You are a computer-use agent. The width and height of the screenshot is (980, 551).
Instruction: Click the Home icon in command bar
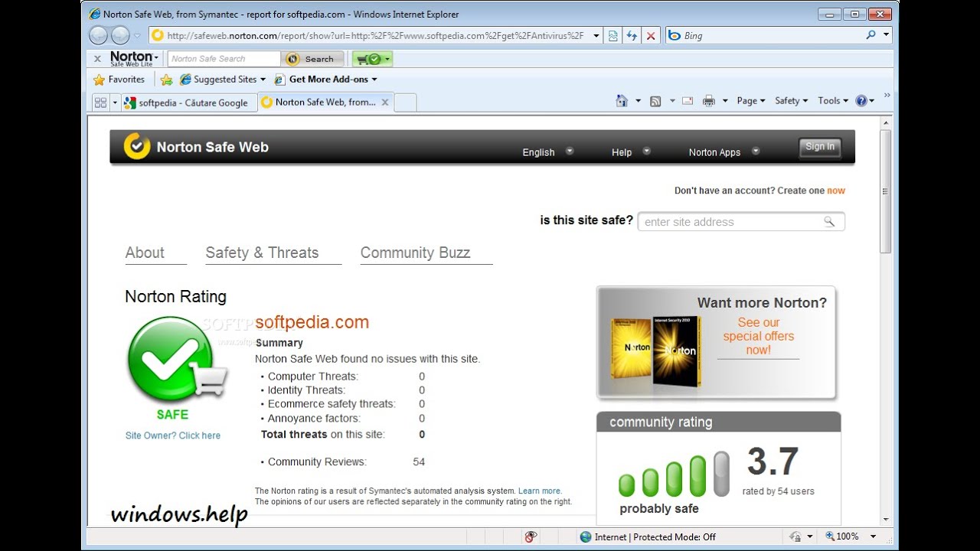pyautogui.click(x=622, y=101)
